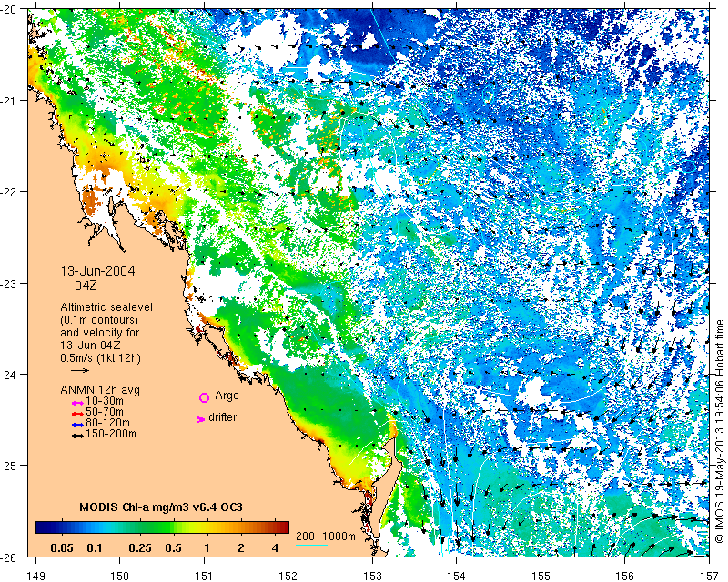Click the colorbar value 0.25
The width and height of the screenshot is (728, 582).
pos(140,548)
